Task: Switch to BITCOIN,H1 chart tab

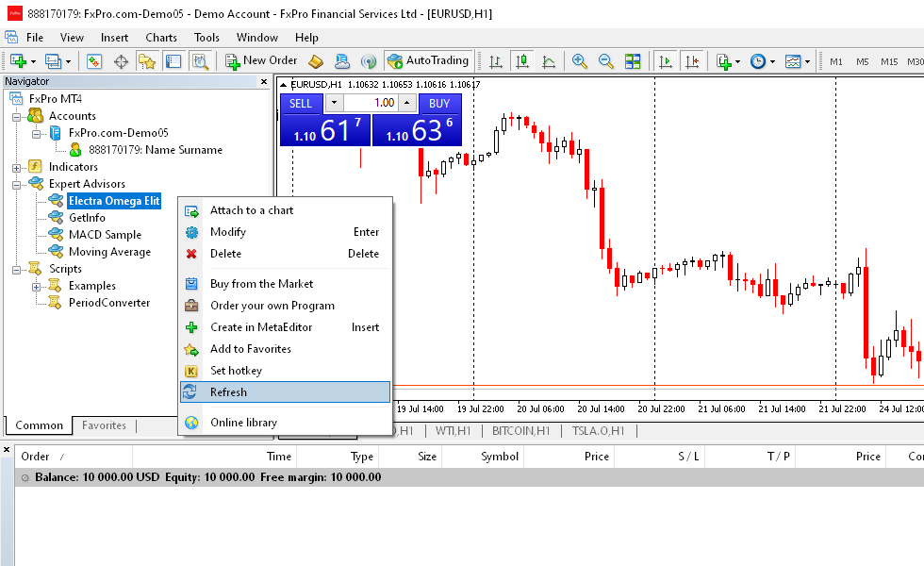Action: (x=520, y=431)
